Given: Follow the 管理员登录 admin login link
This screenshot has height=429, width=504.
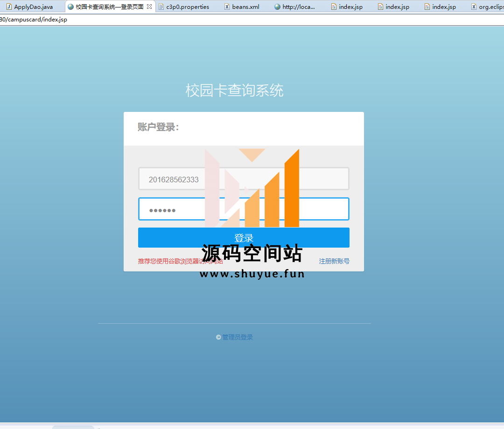Looking at the screenshot, I should (238, 337).
